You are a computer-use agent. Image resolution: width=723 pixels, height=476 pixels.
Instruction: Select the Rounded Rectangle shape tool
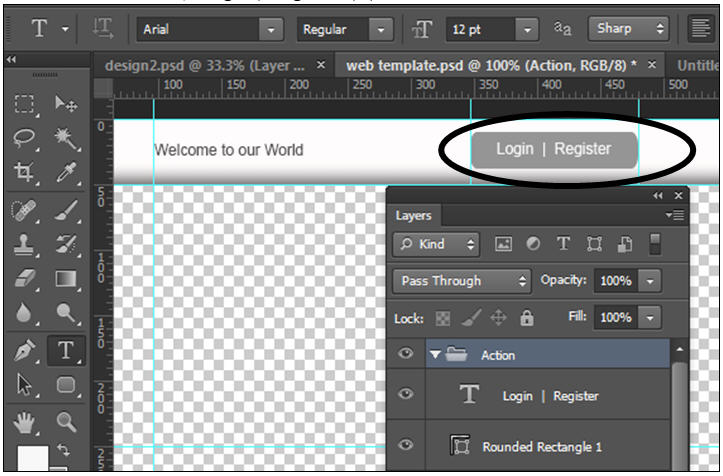click(x=66, y=385)
